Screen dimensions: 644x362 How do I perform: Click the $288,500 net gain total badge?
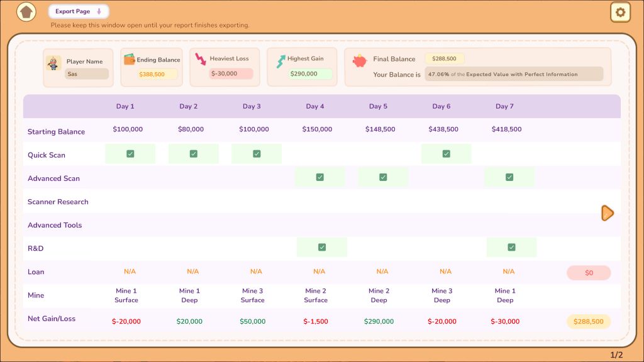coord(589,322)
